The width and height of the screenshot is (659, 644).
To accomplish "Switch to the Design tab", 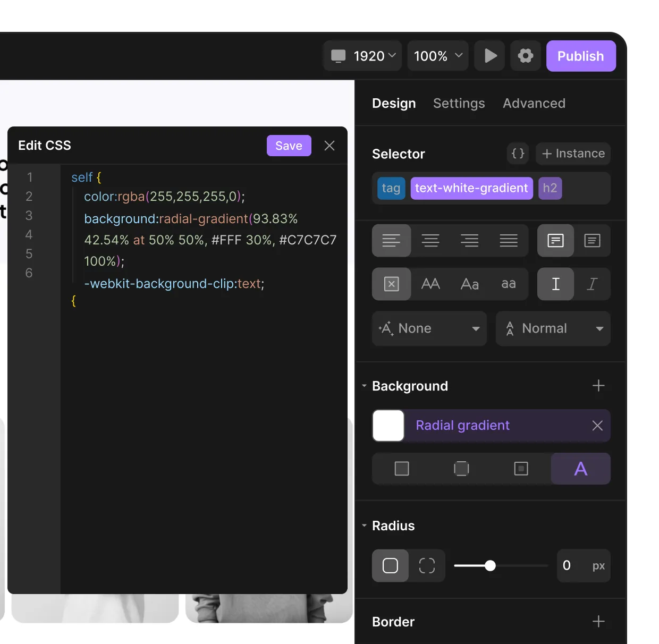I will 394,103.
